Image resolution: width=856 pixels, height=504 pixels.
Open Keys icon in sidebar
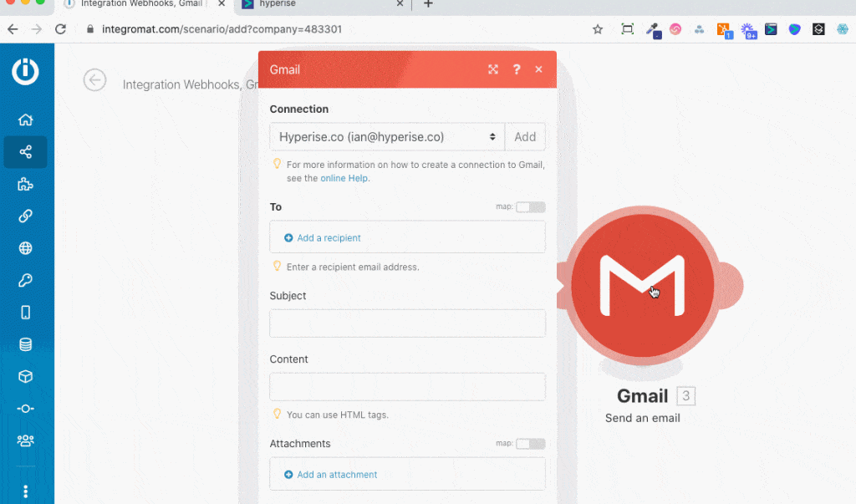25,280
